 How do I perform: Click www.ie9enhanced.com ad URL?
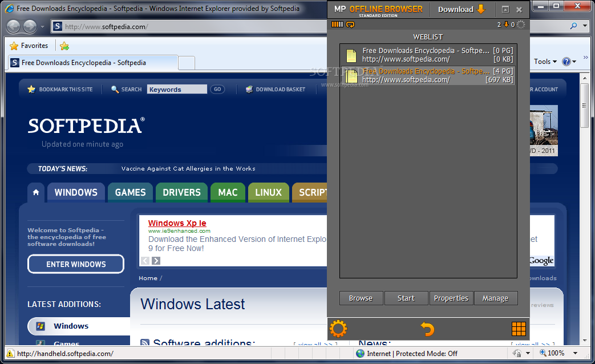(179, 230)
